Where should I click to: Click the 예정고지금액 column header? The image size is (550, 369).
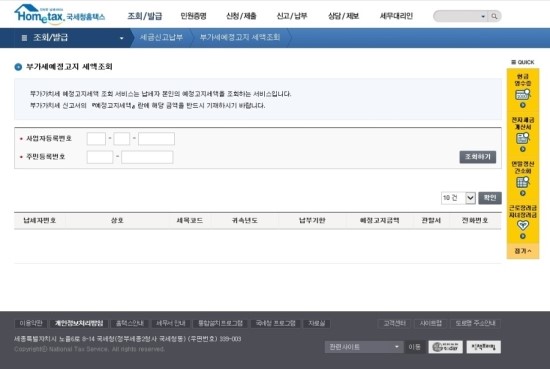tap(380, 220)
